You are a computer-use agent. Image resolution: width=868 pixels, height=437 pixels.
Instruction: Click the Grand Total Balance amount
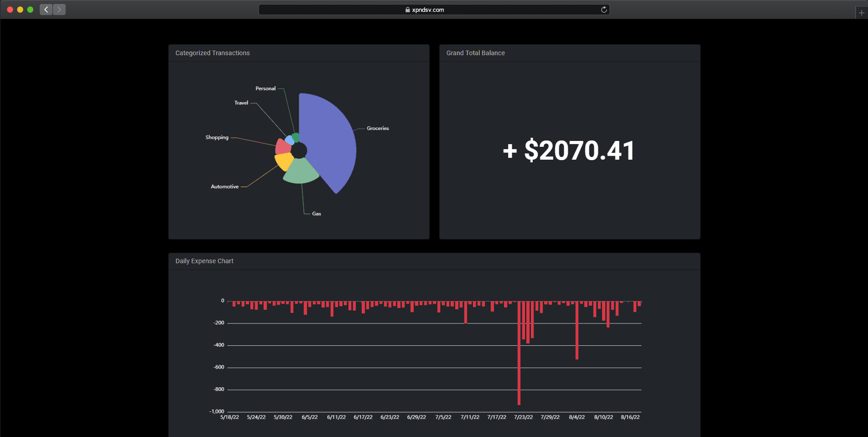pyautogui.click(x=568, y=151)
